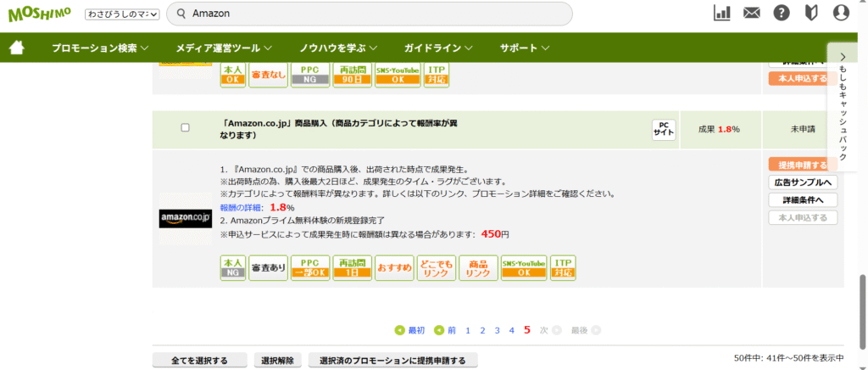Click the SNS・YouTube OK badge in Amazon row

[523, 268]
